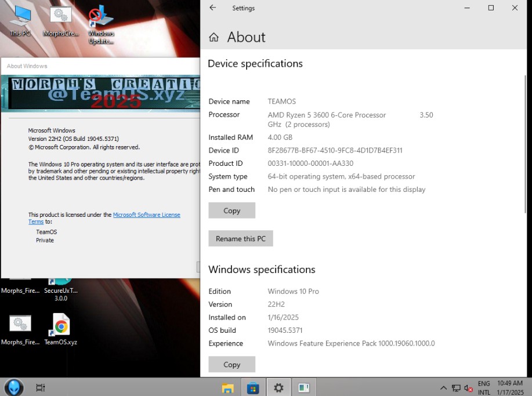Click the Installed RAM value 4.00 GB
532x396 pixels.
(280, 137)
